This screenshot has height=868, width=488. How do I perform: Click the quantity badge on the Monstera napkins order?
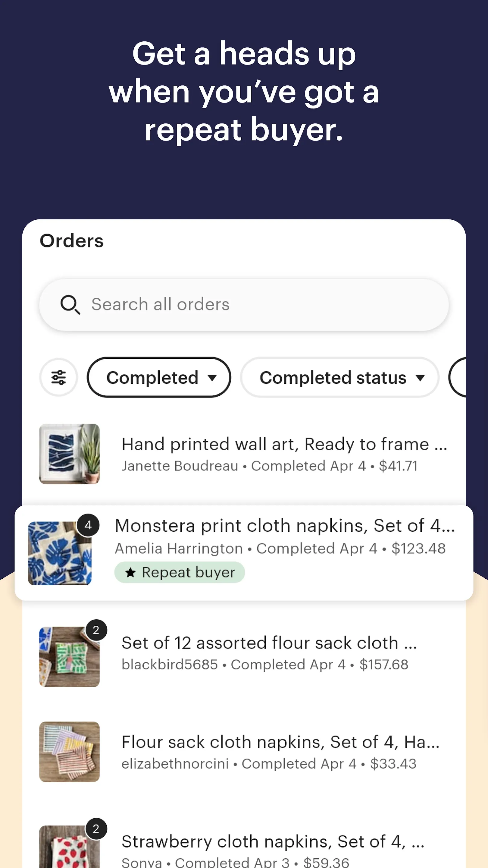(89, 525)
